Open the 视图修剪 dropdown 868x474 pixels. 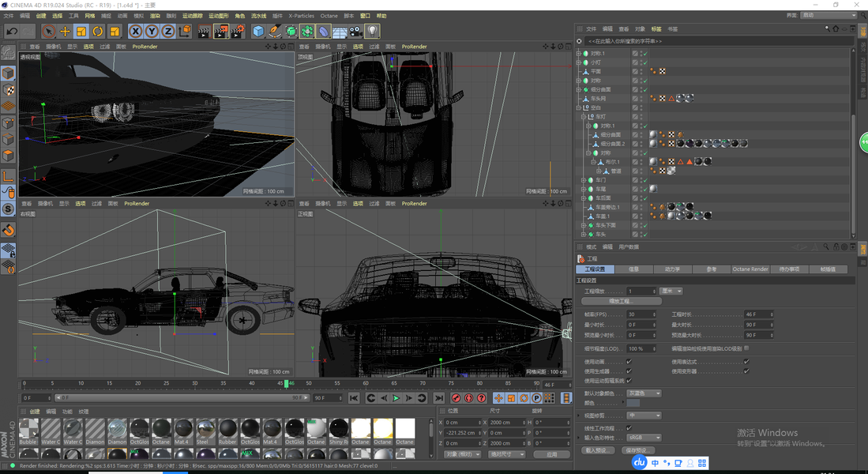(643, 416)
